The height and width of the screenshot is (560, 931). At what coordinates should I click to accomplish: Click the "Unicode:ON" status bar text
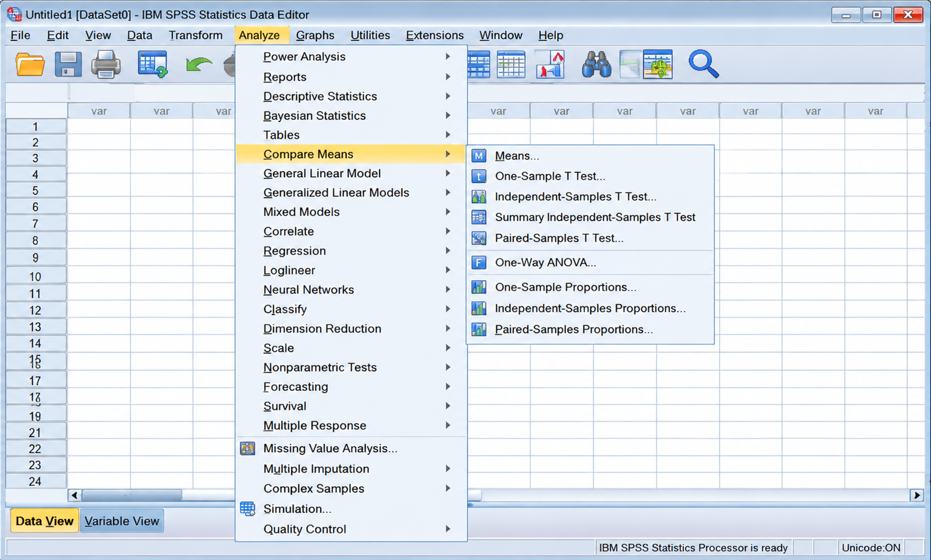(x=871, y=548)
